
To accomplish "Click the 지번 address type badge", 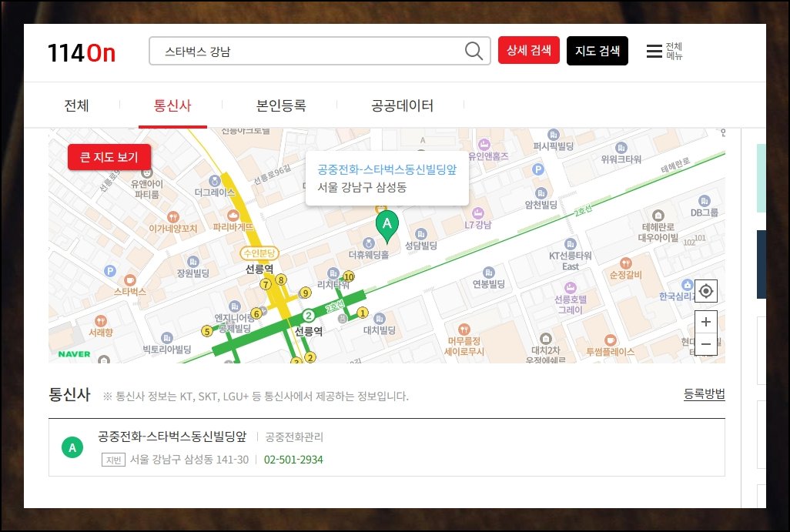I will pos(113,460).
